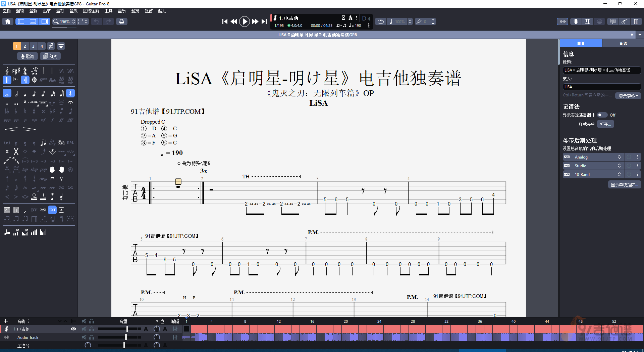This screenshot has height=352, width=644.
Task: Toggle 显示实际演奏调性 switch
Action: click(x=602, y=115)
